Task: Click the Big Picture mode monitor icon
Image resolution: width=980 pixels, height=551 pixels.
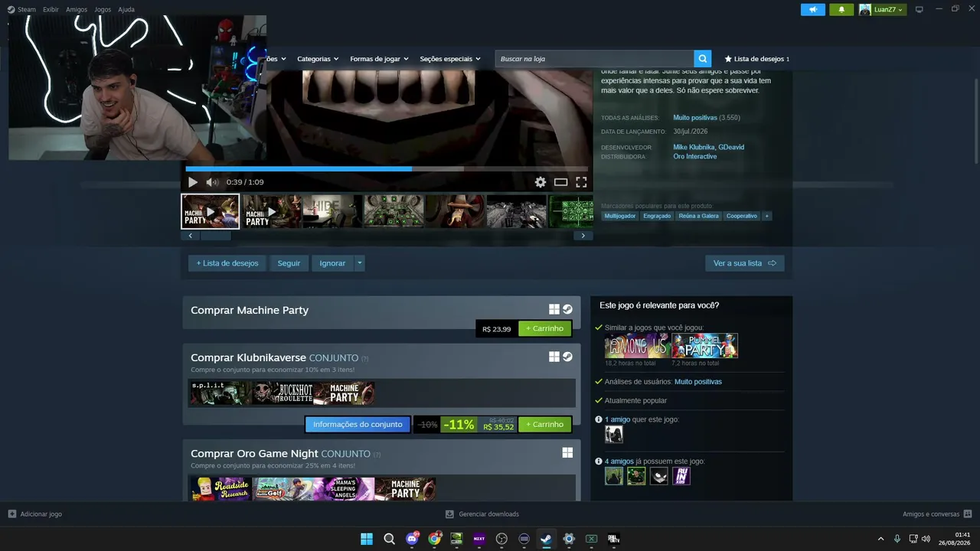Action: coord(920,9)
